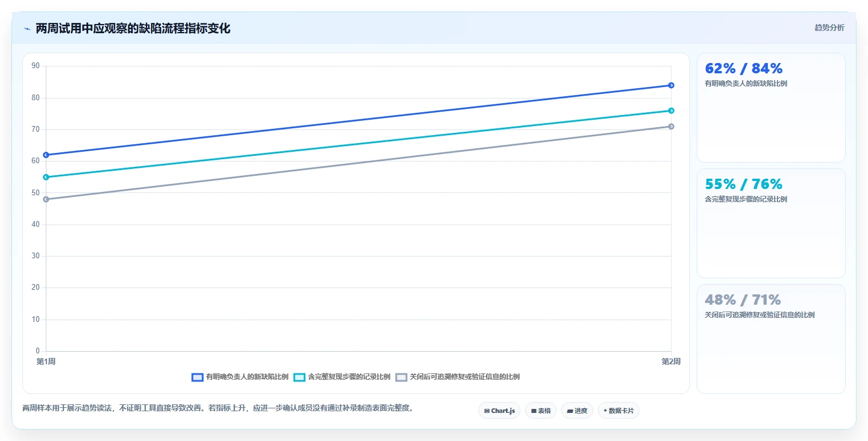
Task: Click the cyan data point at 第1周
Action: (x=46, y=177)
